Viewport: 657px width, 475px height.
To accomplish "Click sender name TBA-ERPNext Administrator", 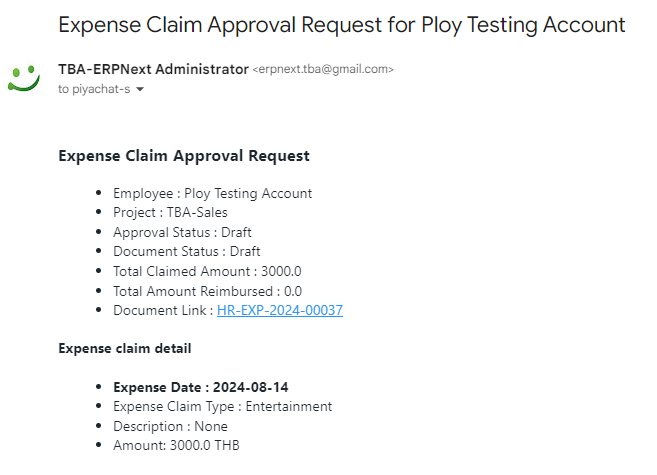I will point(153,69).
